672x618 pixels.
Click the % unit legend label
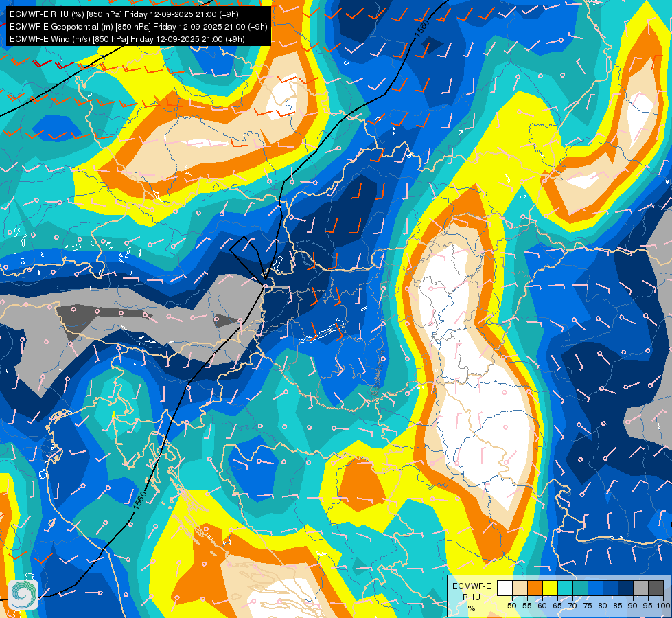[x=472, y=608]
